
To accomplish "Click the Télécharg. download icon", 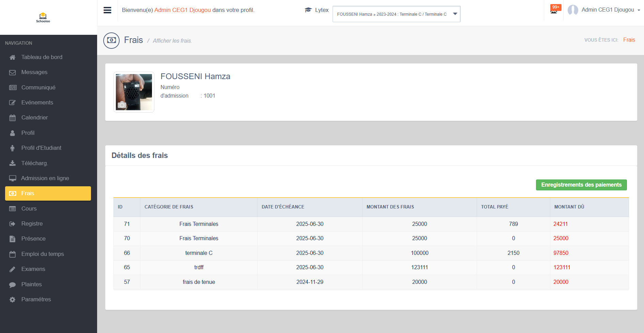I will pyautogui.click(x=13, y=163).
